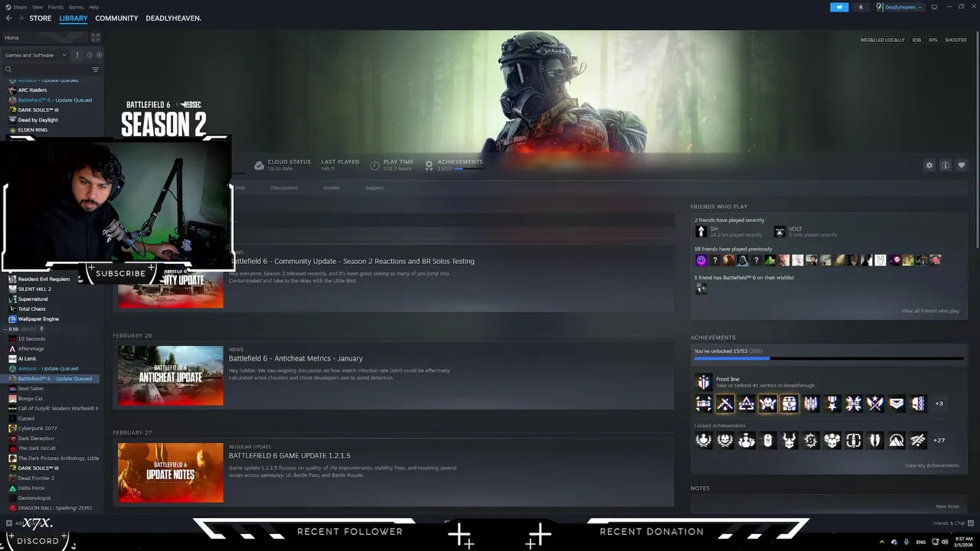Select Cyberpunk 2077 in the library

coord(38,429)
